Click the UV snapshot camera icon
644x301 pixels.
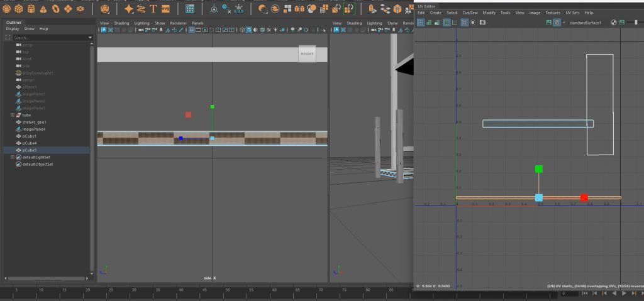point(482,22)
